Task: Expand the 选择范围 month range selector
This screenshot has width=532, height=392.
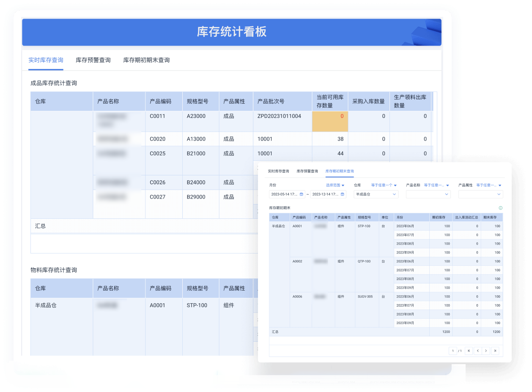Action: (335, 185)
